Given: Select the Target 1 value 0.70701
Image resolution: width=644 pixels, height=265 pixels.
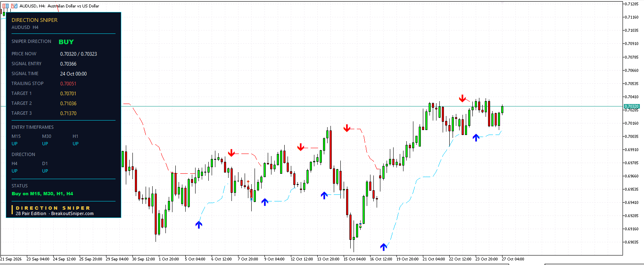Looking at the screenshot, I should coord(68,94).
